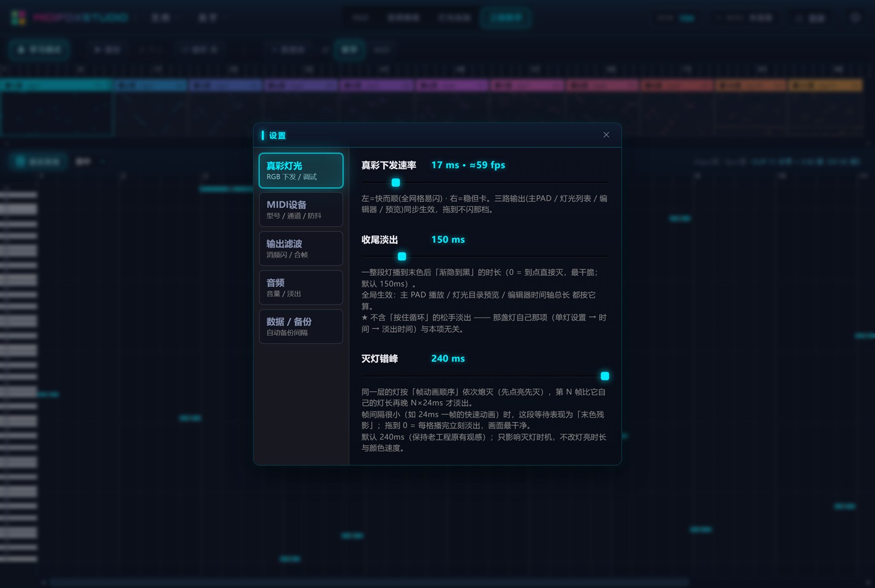
Task: Click the 收尾淡出 slider handle
Action: 402,257
